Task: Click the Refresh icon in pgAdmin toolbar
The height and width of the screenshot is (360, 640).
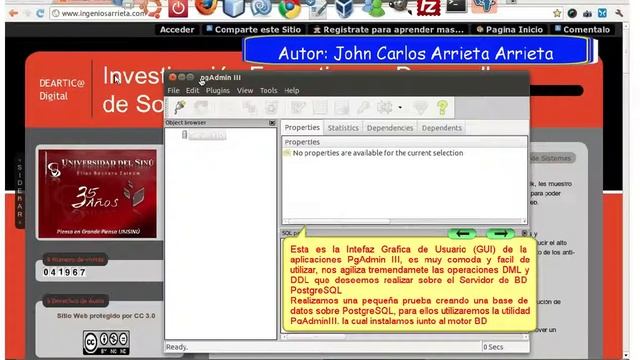Action: coord(201,107)
